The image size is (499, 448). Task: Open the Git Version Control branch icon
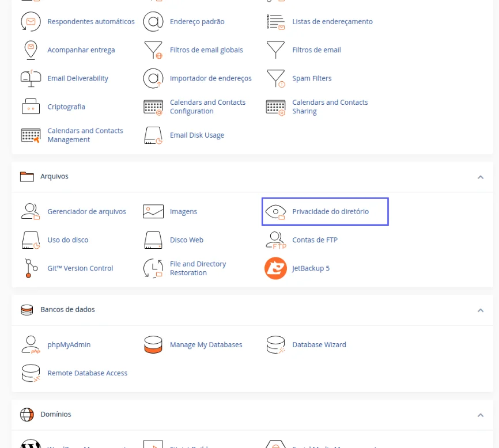click(31, 268)
